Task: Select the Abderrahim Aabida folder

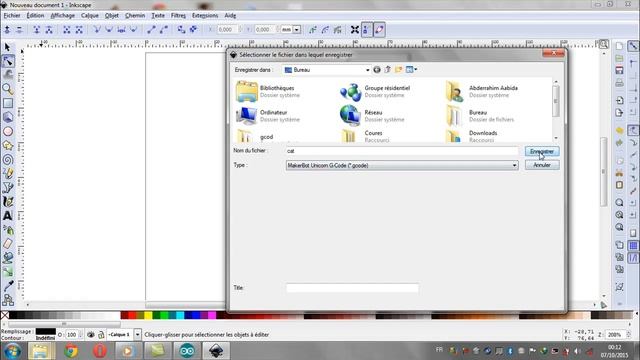Action: point(482,91)
